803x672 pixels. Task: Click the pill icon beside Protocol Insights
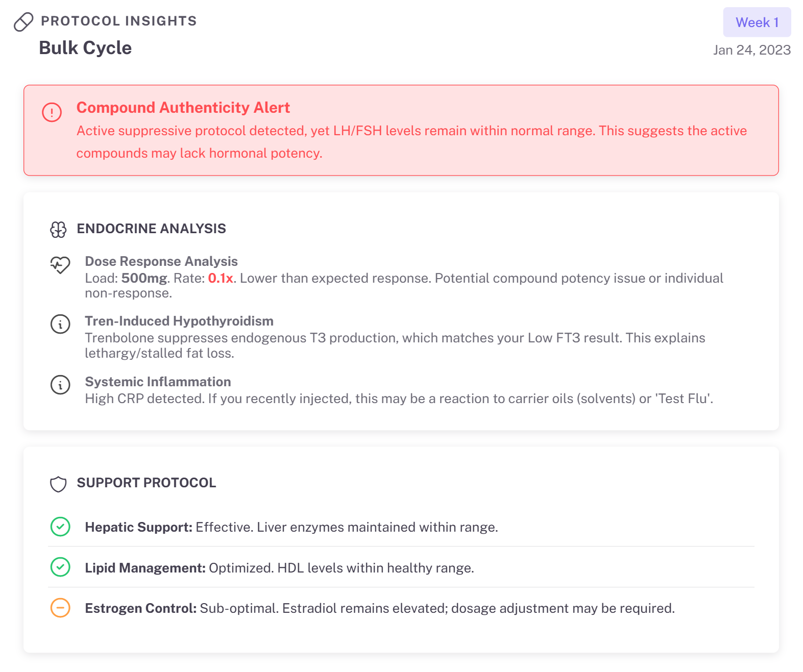pos(23,22)
